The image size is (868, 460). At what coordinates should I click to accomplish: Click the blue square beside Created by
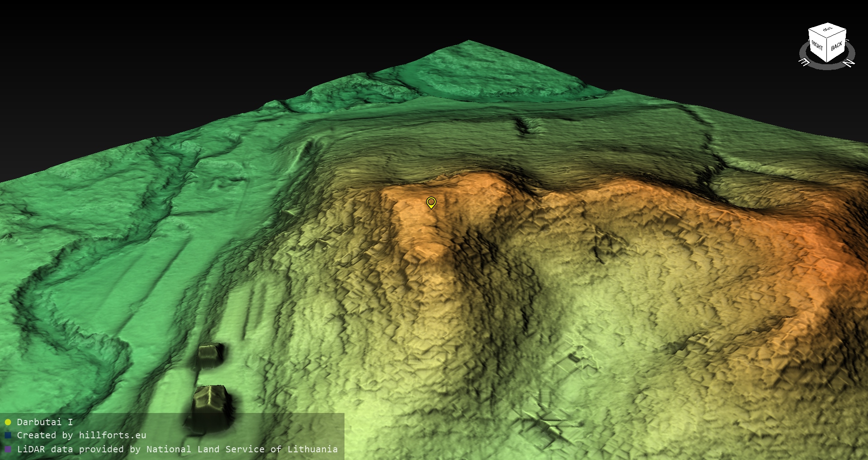pyautogui.click(x=8, y=436)
